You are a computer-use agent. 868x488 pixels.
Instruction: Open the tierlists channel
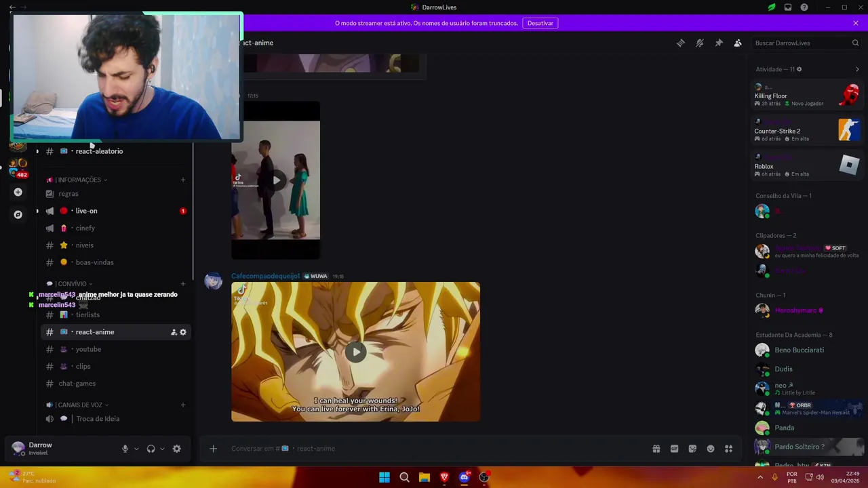pyautogui.click(x=116, y=314)
